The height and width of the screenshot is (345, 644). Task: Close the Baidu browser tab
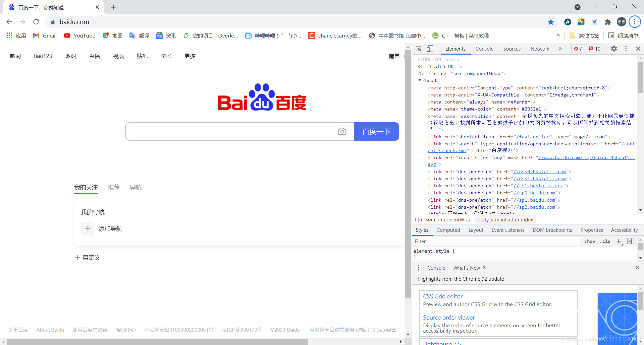[x=97, y=7]
